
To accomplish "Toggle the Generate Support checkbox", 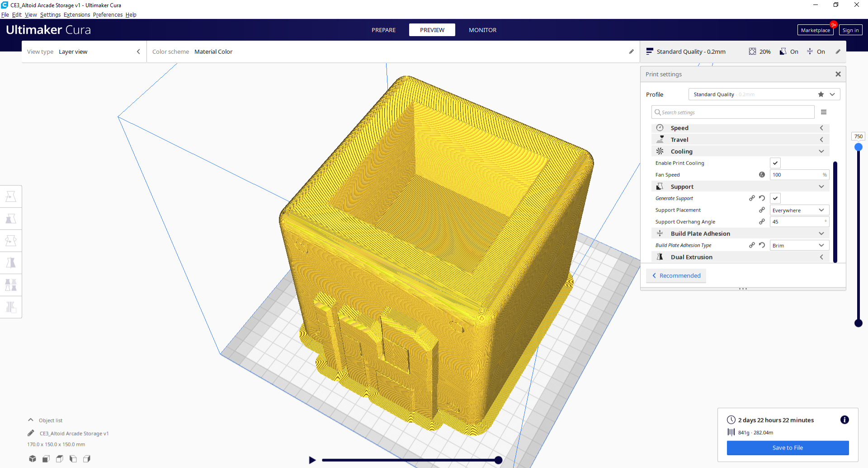I will point(775,198).
